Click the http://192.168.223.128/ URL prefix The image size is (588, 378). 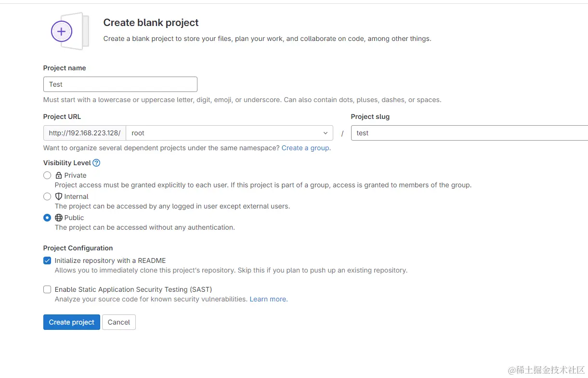[85, 133]
